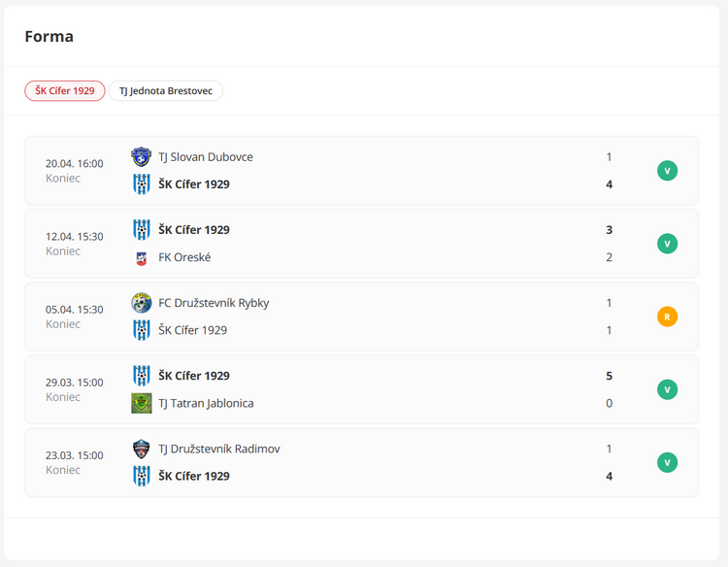
Task: Click the ŠK Cífer score 5 against Jablonica
Action: pos(610,376)
